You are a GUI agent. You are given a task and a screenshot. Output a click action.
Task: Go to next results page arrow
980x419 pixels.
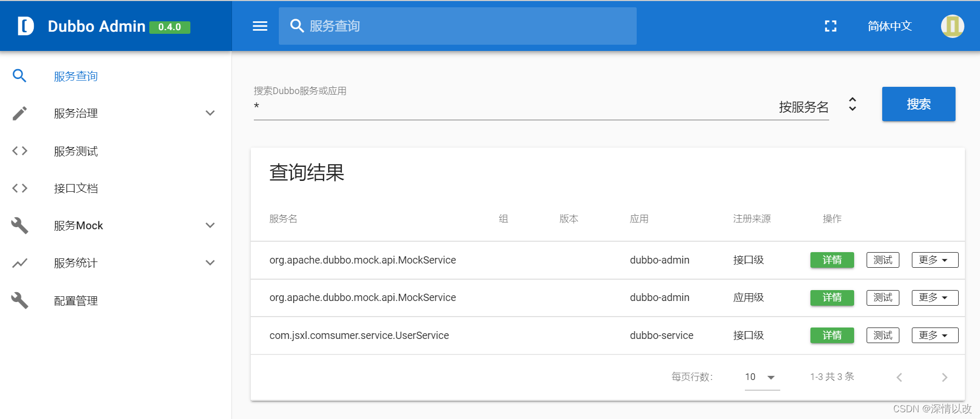pyautogui.click(x=945, y=377)
